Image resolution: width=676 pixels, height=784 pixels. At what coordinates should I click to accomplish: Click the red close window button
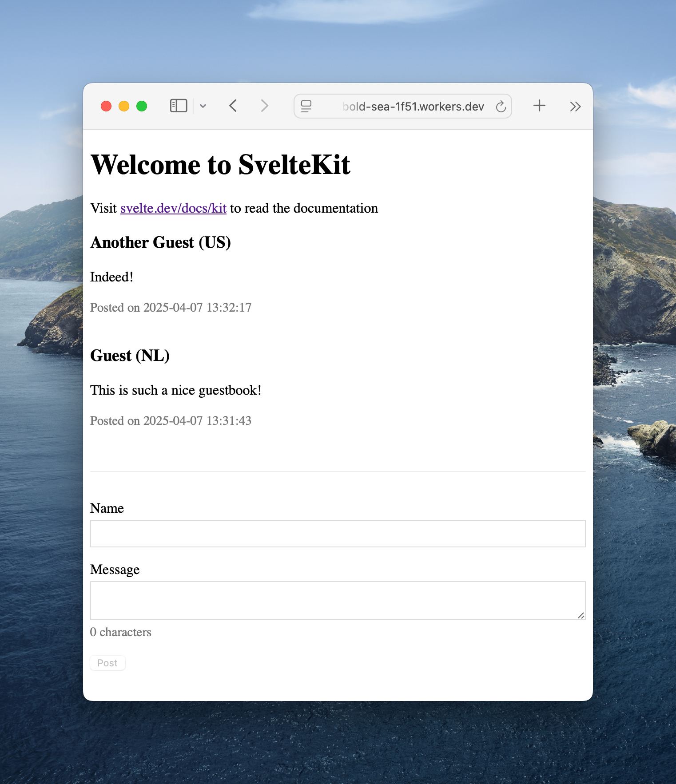click(106, 106)
